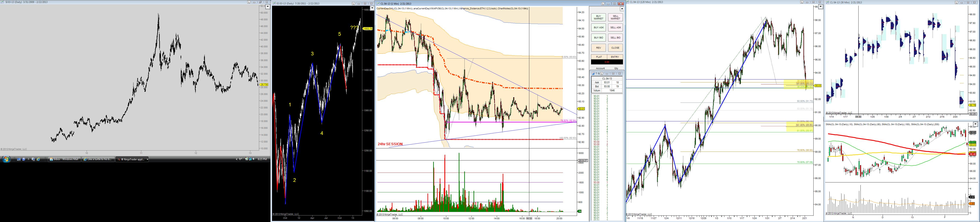
Task: Select the wave label '5' on ES chart
Action: coord(339,34)
